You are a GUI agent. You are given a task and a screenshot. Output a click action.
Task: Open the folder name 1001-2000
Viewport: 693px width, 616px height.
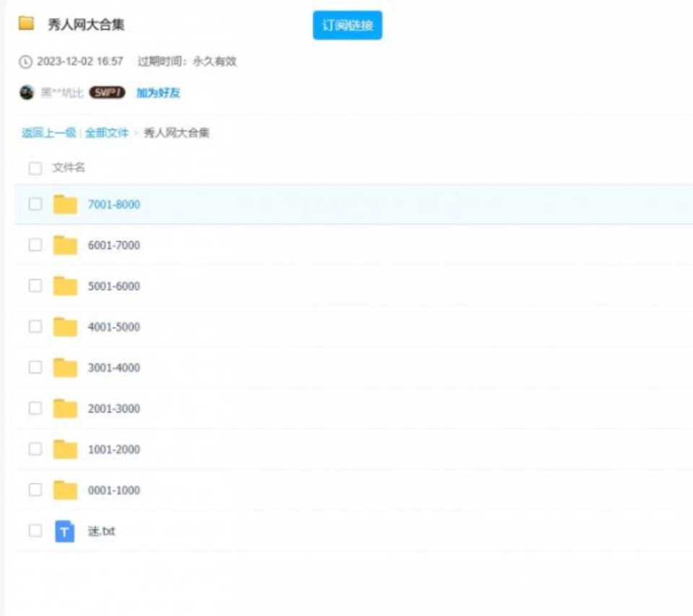[114, 449]
